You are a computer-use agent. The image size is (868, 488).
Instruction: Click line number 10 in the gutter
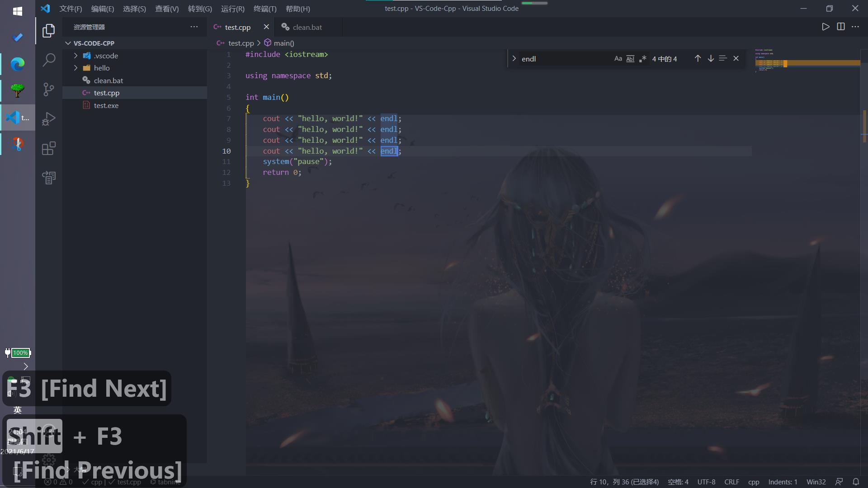pos(226,151)
